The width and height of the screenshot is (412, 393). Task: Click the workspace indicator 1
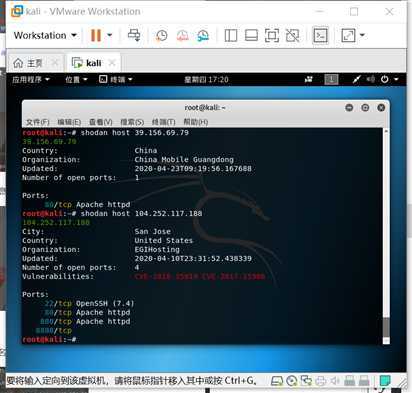click(331, 79)
